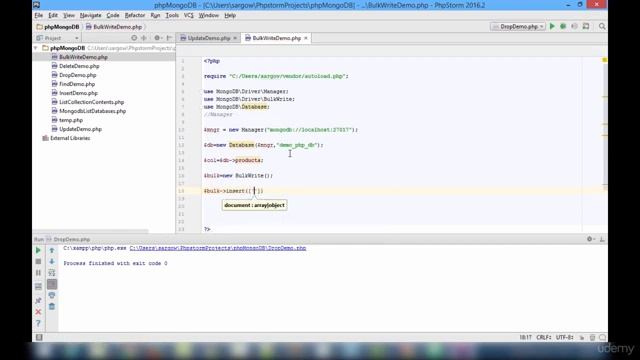The image size is (640, 360).
Task: Select DeleteDemo.php in project tree
Action: (79, 66)
